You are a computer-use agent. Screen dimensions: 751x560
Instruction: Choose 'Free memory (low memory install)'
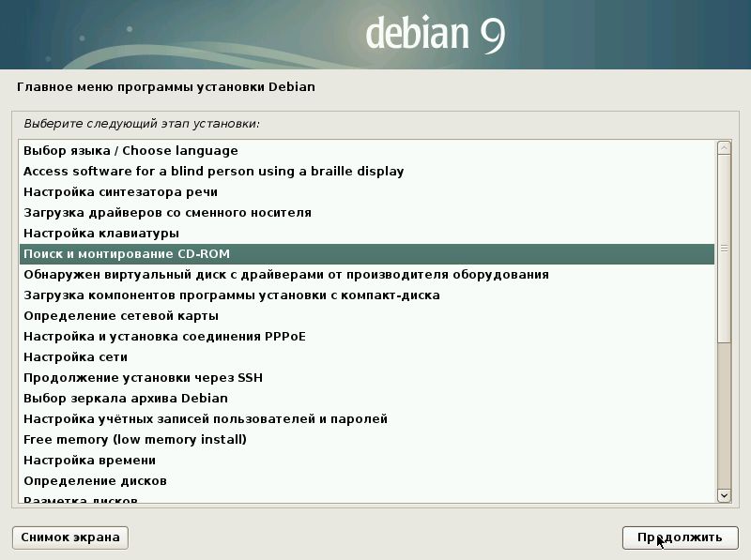(367, 439)
